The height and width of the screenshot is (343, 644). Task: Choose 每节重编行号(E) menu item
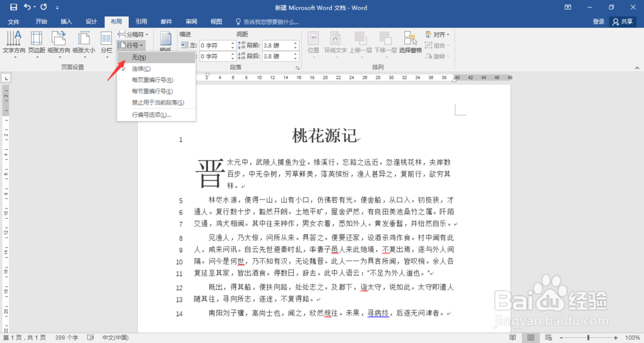[x=156, y=91]
